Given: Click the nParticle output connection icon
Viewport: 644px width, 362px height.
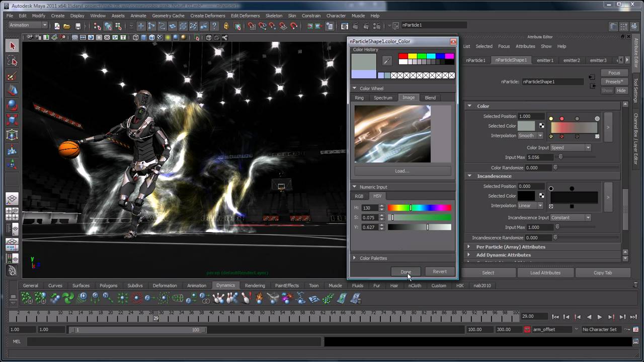Looking at the screenshot, I should coord(592,86).
